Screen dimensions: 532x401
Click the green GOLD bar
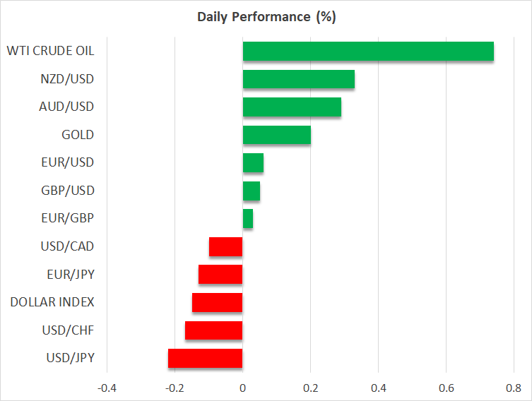pos(276,135)
